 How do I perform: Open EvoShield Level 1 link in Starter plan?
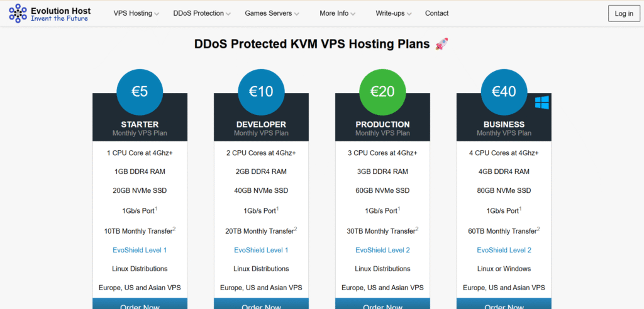coord(140,250)
